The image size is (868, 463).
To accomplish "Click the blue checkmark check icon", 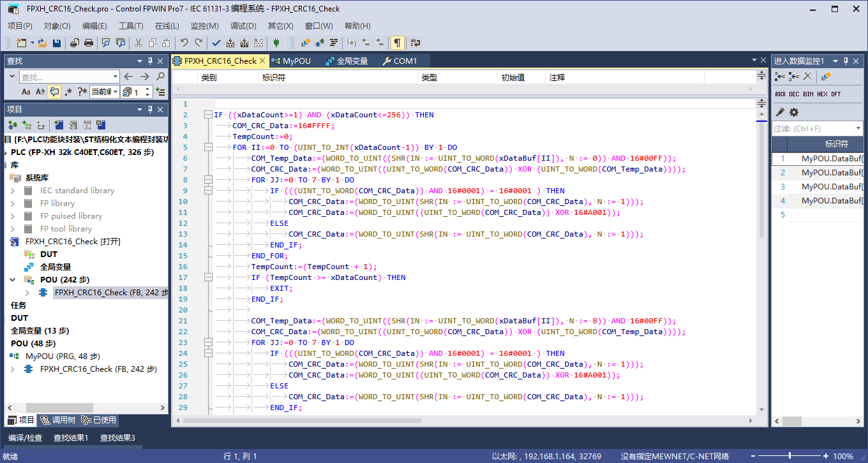I will coord(216,43).
